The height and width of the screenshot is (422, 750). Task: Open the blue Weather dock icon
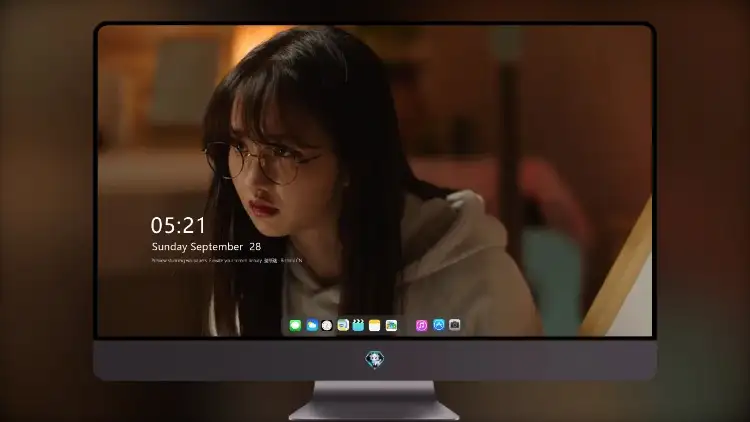pos(312,325)
